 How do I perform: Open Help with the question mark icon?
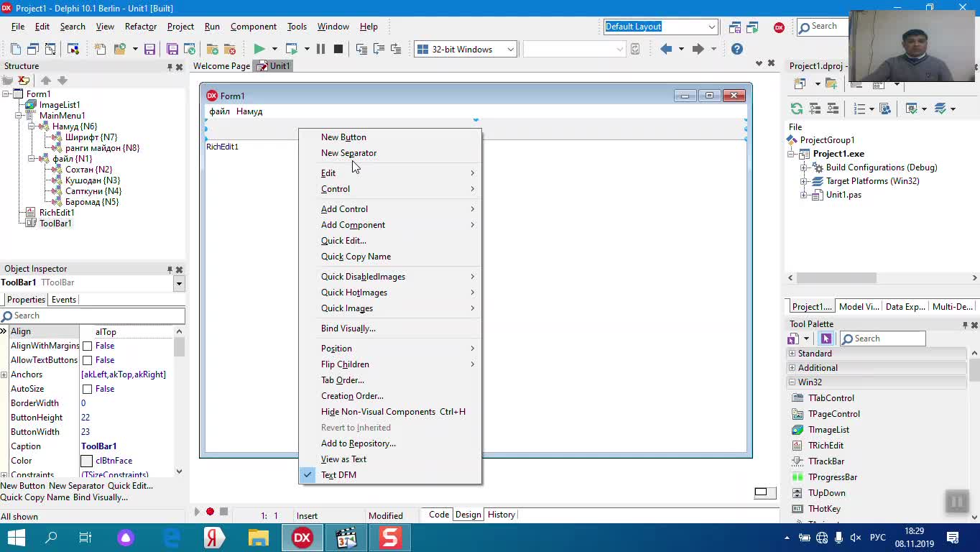tap(737, 49)
